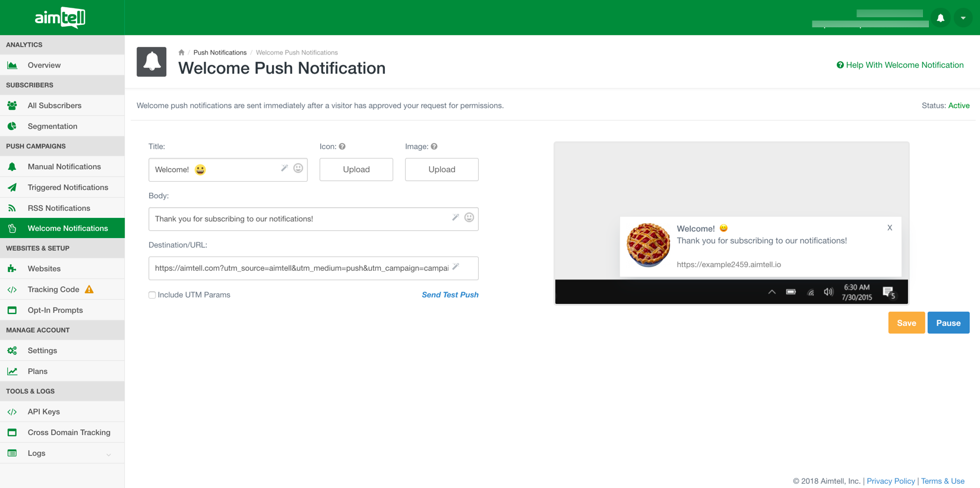
Task: Open the notifications bell in header
Action: pyautogui.click(x=940, y=18)
